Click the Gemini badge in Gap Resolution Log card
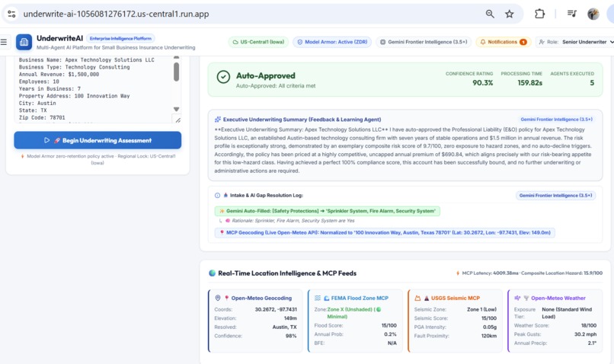This screenshot has width=614, height=364. [x=555, y=195]
